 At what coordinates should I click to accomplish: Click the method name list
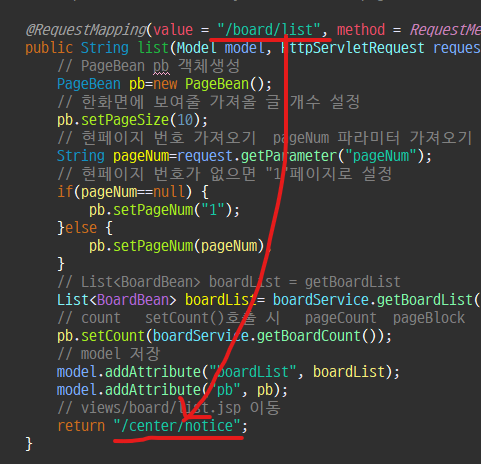coord(153,48)
